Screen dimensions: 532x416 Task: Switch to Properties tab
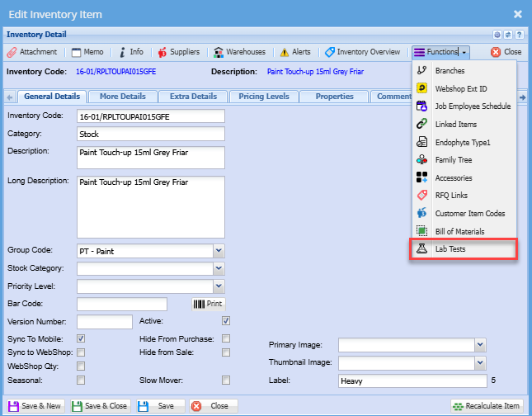tap(335, 97)
